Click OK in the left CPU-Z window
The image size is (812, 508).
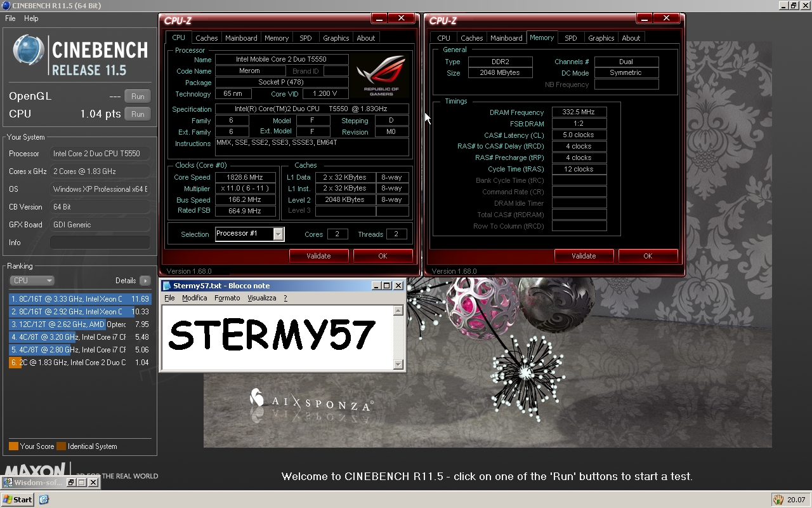click(383, 256)
